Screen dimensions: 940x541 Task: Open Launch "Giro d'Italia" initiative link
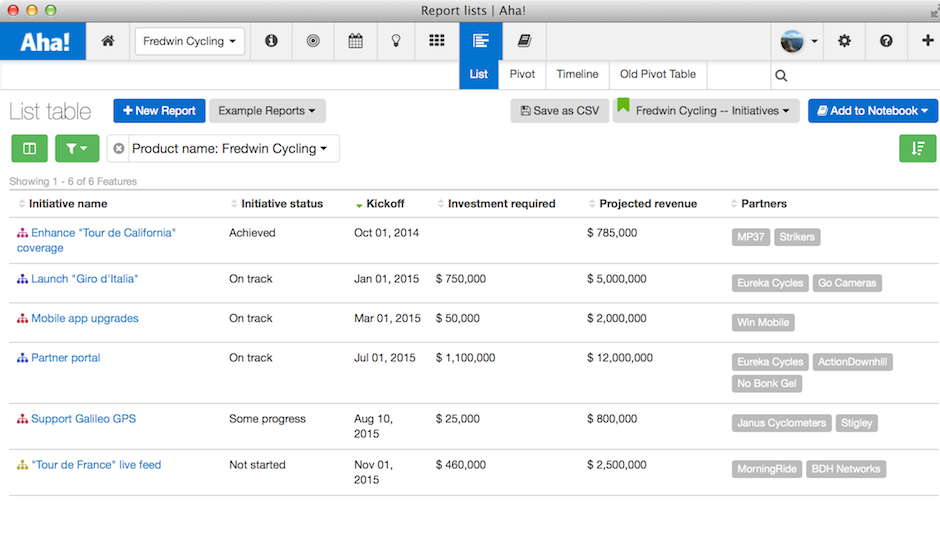pos(85,279)
